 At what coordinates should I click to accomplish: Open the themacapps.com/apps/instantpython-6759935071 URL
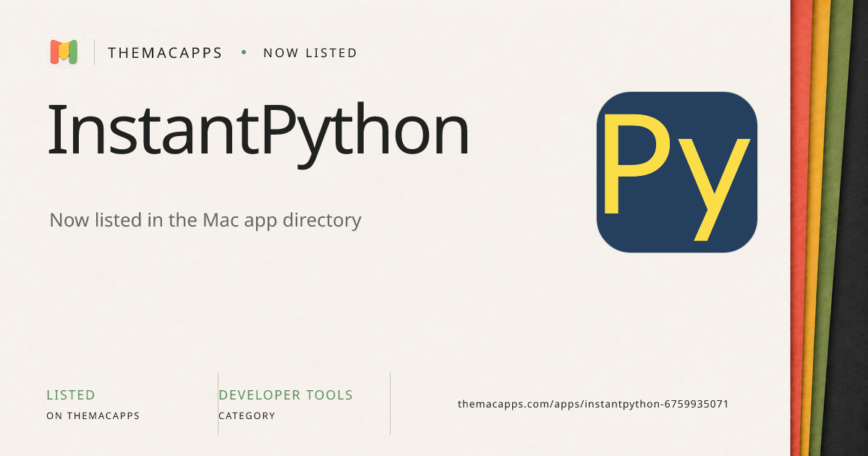593,404
